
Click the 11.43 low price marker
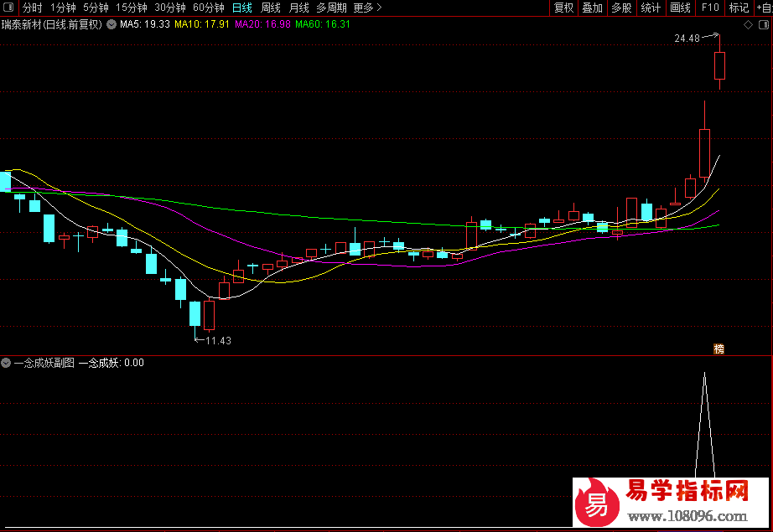click(218, 340)
